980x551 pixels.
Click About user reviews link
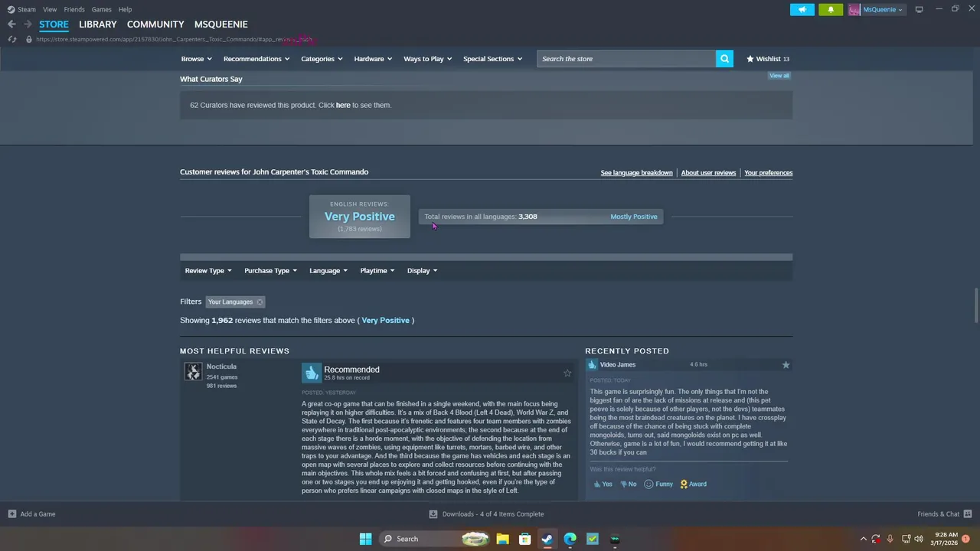[708, 173]
